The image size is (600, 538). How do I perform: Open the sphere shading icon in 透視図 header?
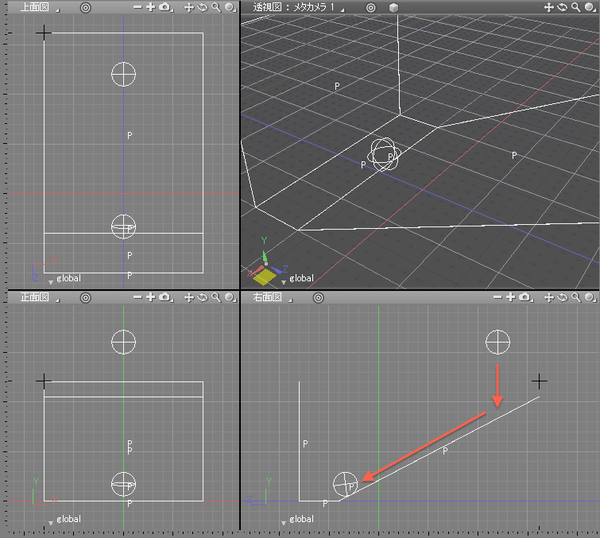590,7
